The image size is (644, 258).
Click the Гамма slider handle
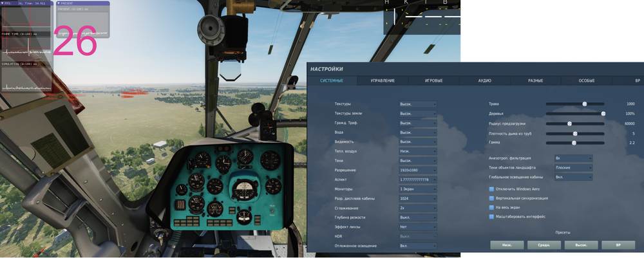(x=574, y=143)
